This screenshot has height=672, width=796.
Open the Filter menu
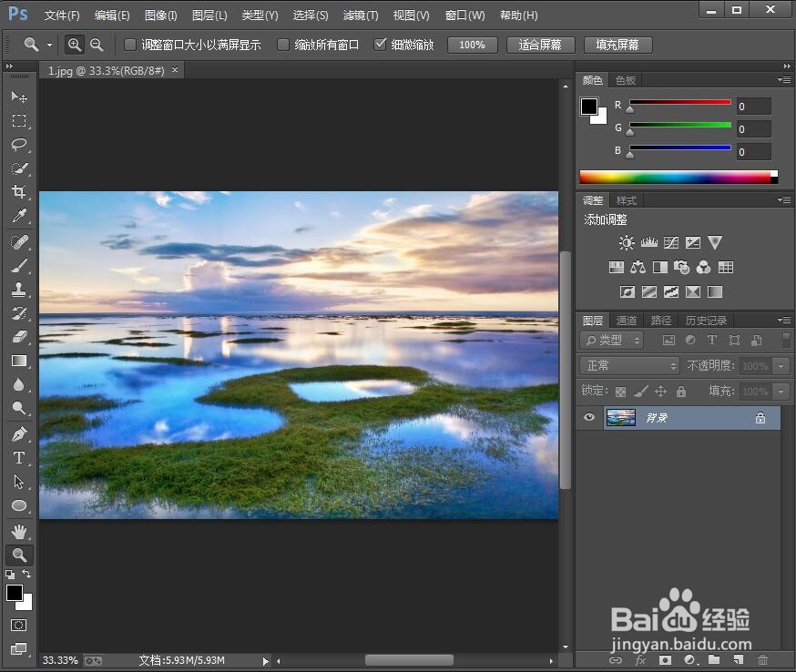coord(361,15)
